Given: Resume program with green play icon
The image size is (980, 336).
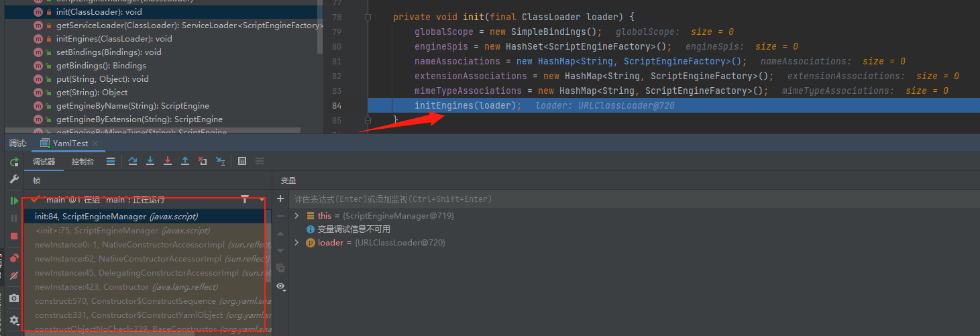Looking at the screenshot, I should point(14,201).
